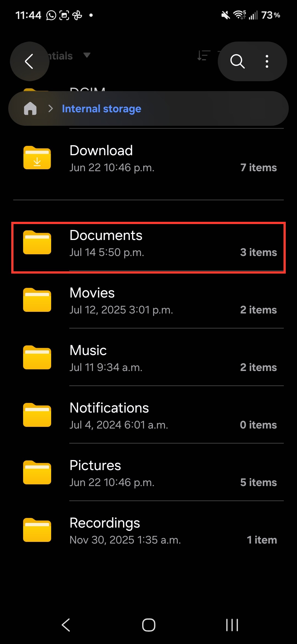This screenshot has width=297, height=644.
Task: Tap the Android navigation back button
Action: [66, 625]
